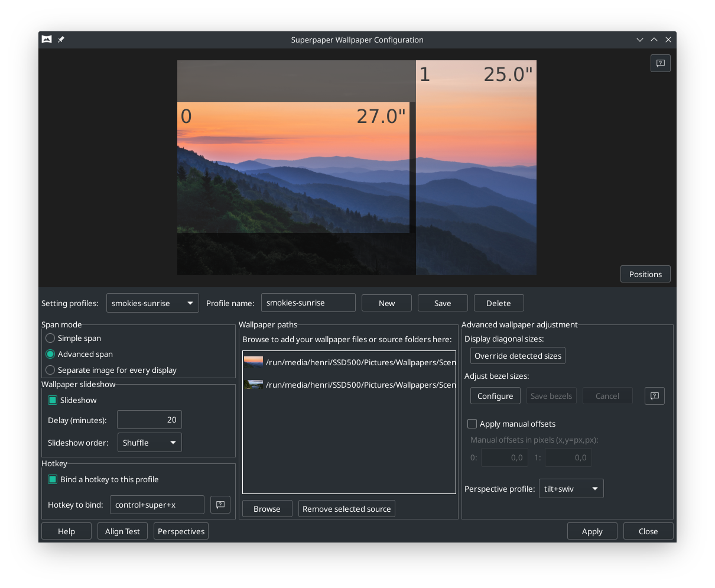Viewport: 715px width, 588px height.
Task: Click the help icon above the display preview
Action: [x=660, y=63]
